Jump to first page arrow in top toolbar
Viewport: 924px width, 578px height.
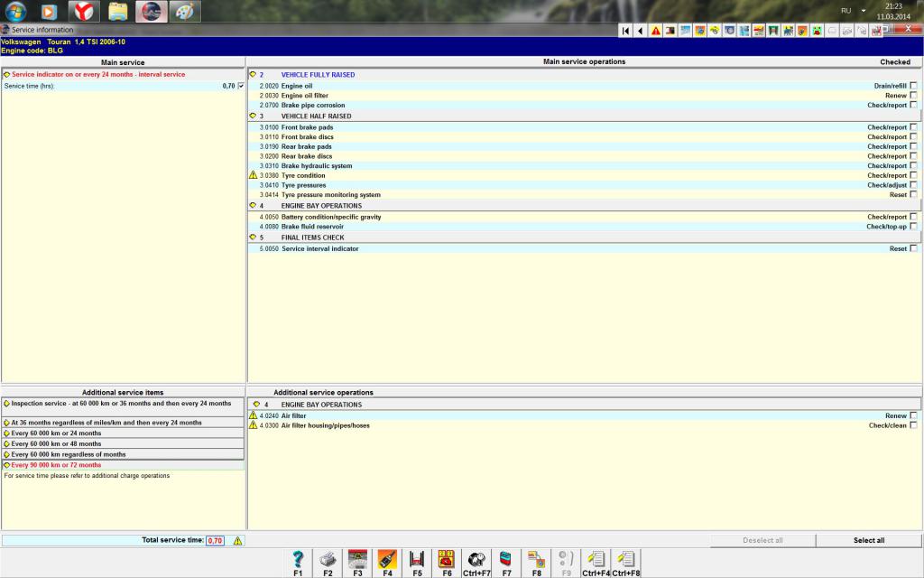626,31
